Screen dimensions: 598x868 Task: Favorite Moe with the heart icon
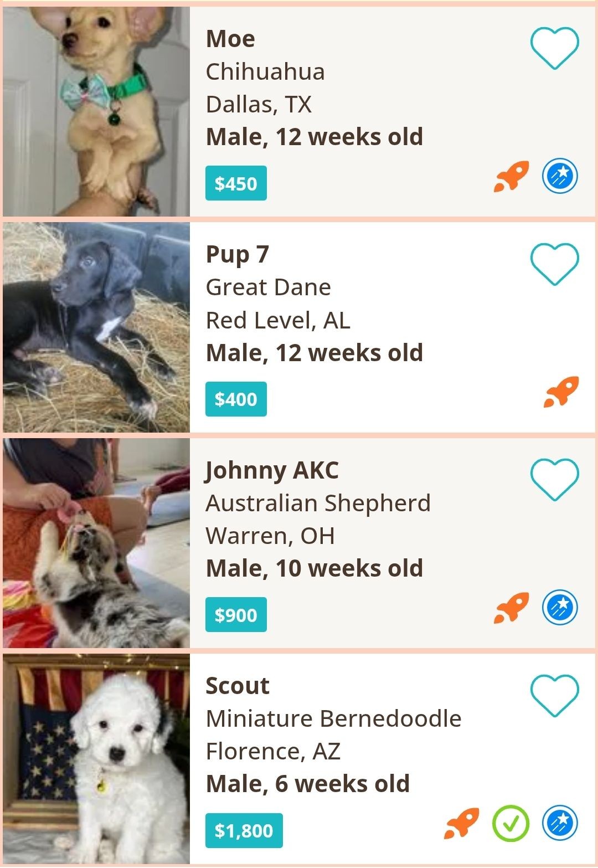pos(554,48)
